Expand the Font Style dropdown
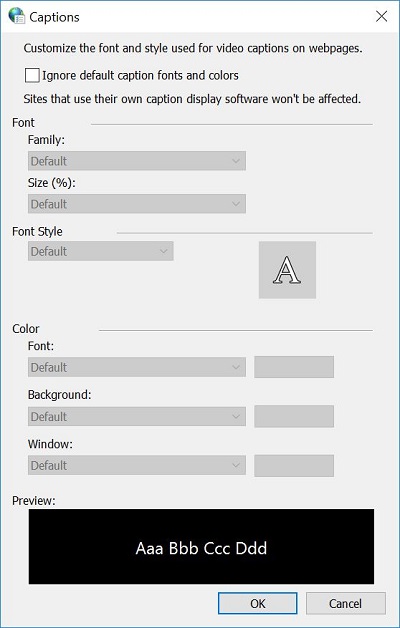This screenshot has height=628, width=400. tap(101, 251)
